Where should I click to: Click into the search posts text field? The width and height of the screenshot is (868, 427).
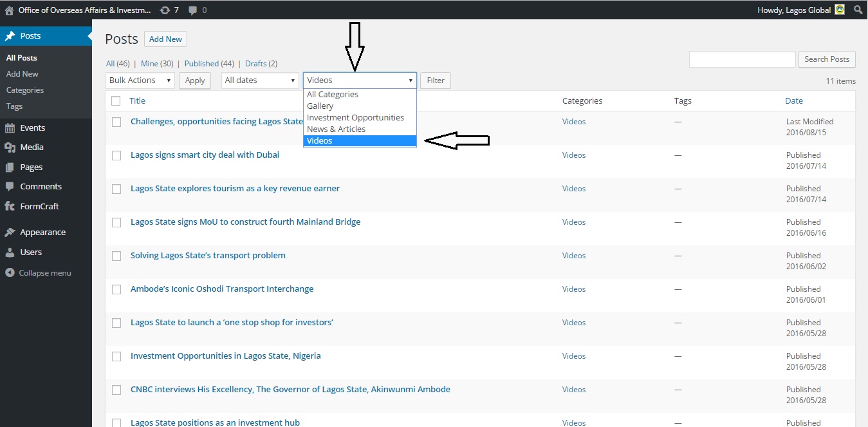(742, 59)
